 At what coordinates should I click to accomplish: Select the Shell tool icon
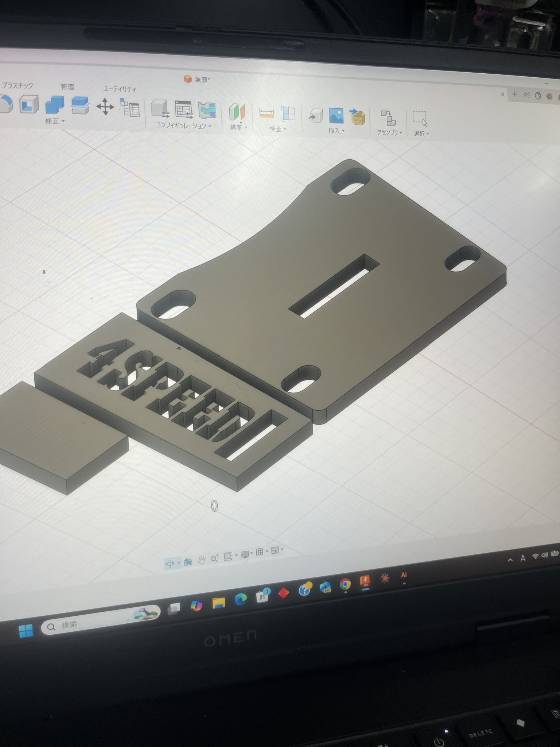click(29, 104)
